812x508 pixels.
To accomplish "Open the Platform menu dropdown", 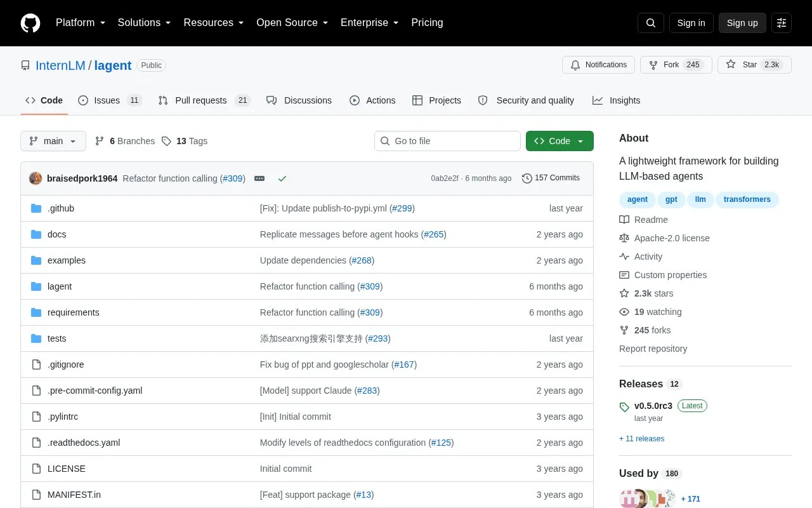I will 81,23.
